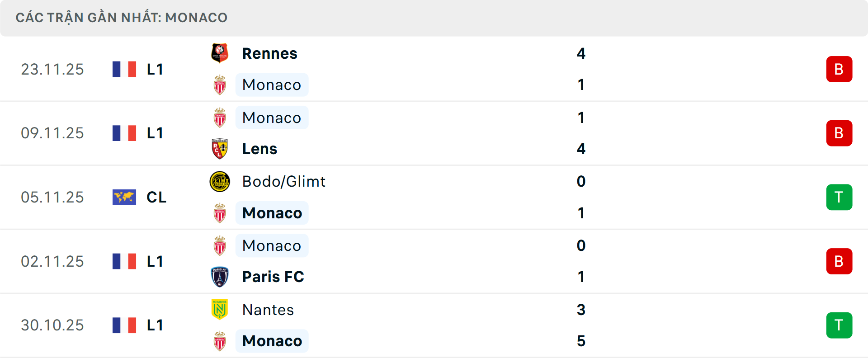Click the Rennes club crest icon
The height and width of the screenshot is (358, 868).
(x=220, y=53)
